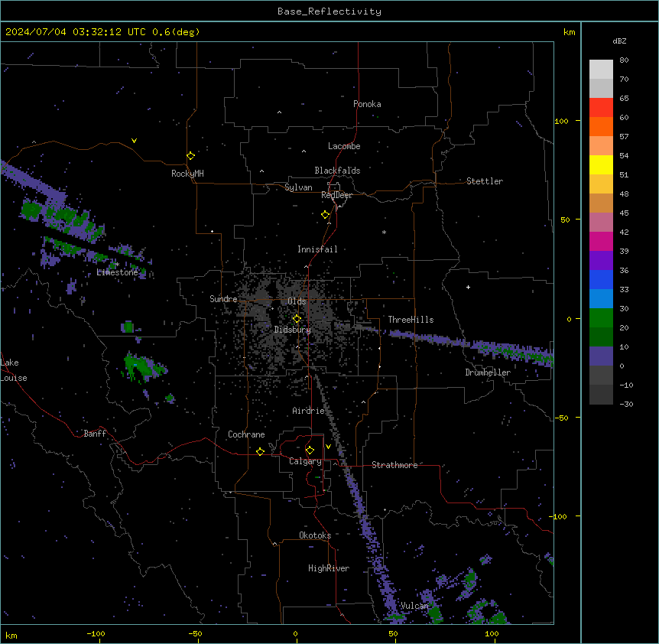This screenshot has height=644, width=659.
Task: Click the green 30 dBZ legend swatch
Action: [601, 318]
